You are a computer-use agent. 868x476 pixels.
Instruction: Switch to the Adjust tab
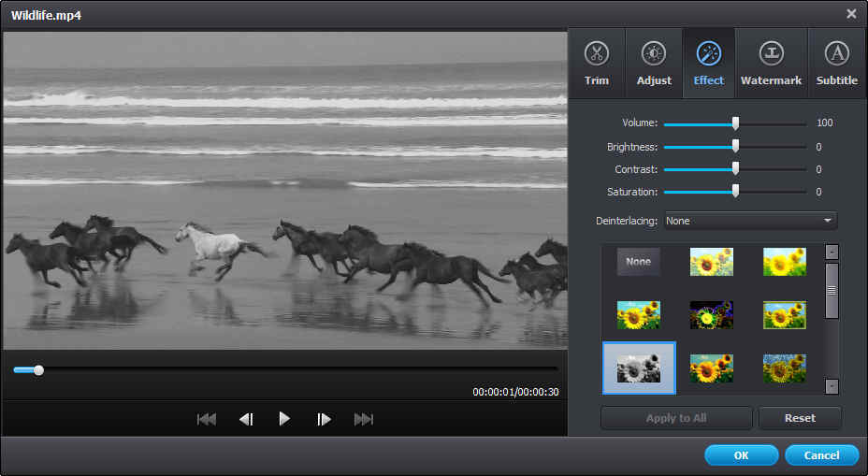tap(654, 64)
